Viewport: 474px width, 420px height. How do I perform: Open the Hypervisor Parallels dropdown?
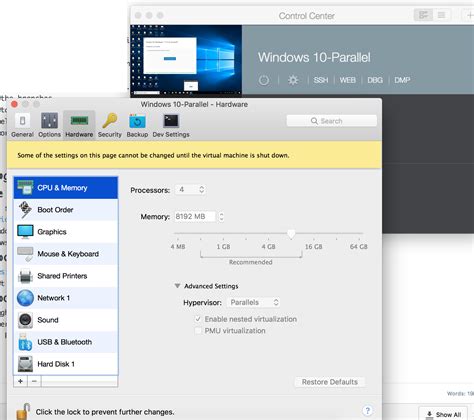(x=254, y=302)
